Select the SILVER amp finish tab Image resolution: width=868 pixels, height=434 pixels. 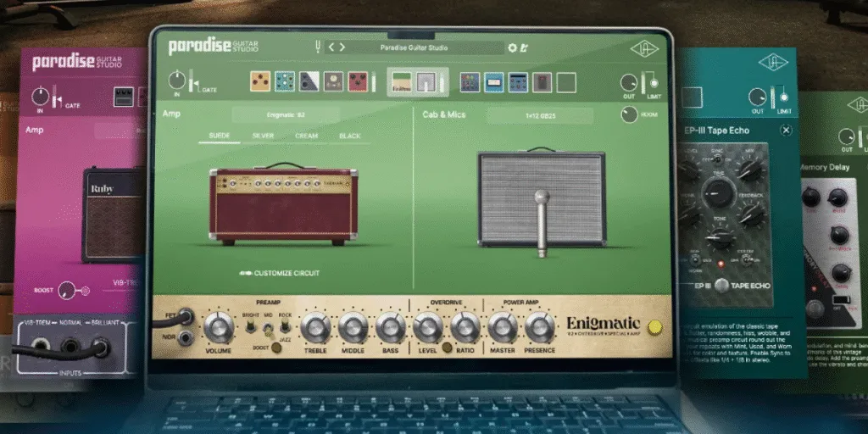click(263, 136)
